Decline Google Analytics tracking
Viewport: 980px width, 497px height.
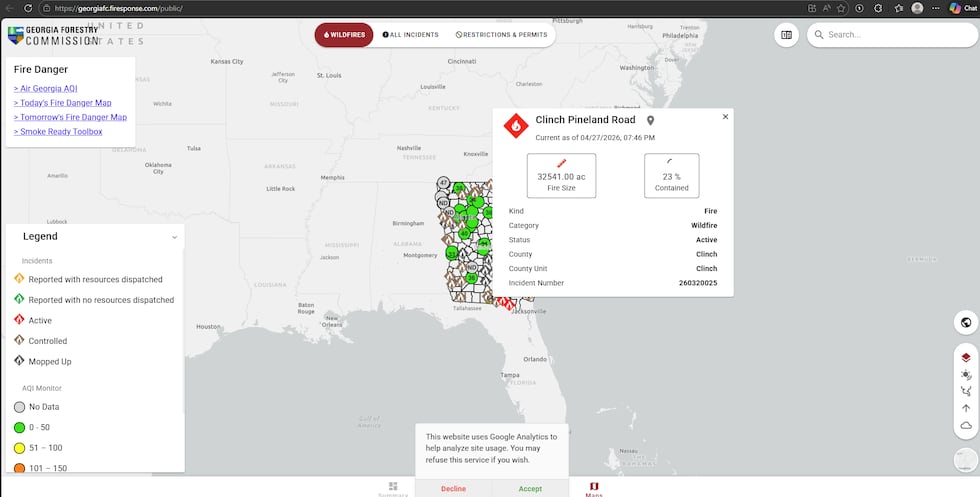(x=453, y=489)
